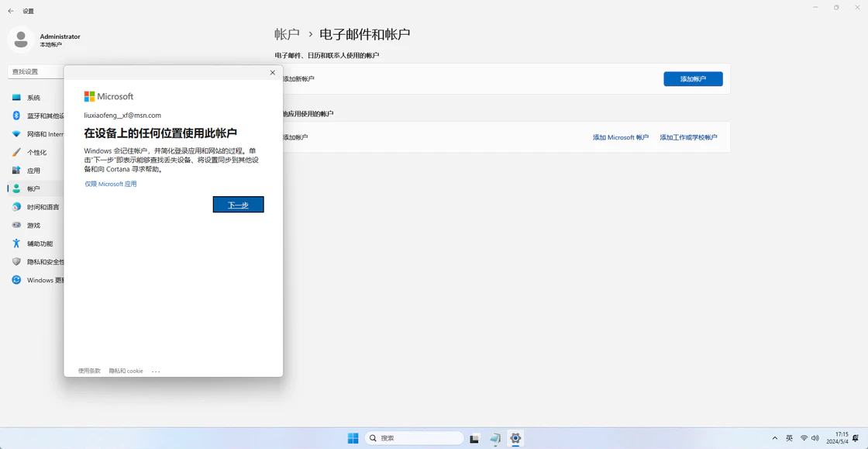Choose 仅限 Microsoft 应用 link

pos(111,184)
